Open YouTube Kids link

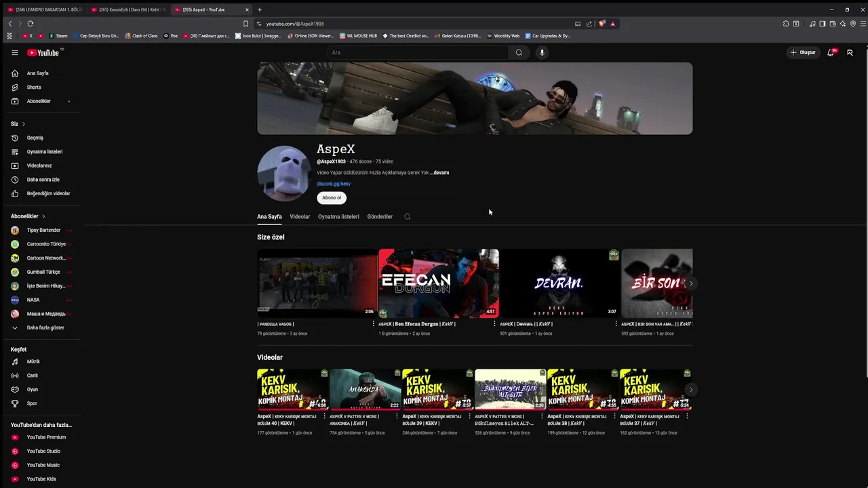pyautogui.click(x=41, y=479)
